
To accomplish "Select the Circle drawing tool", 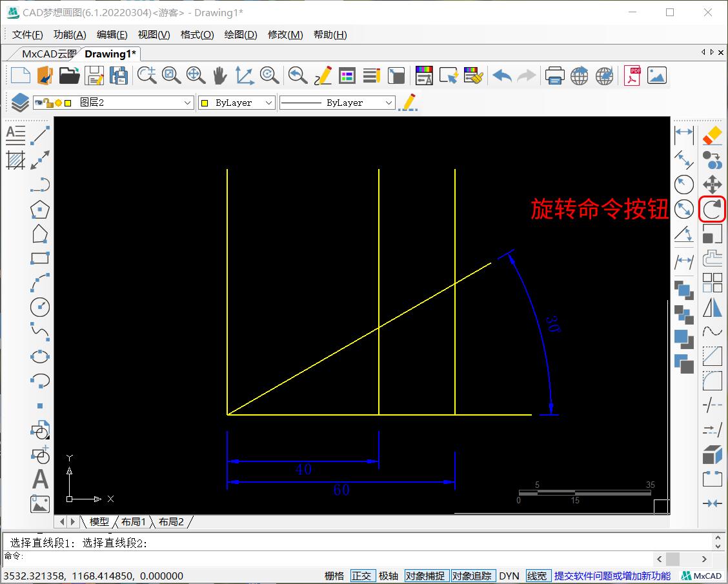I will coord(40,307).
